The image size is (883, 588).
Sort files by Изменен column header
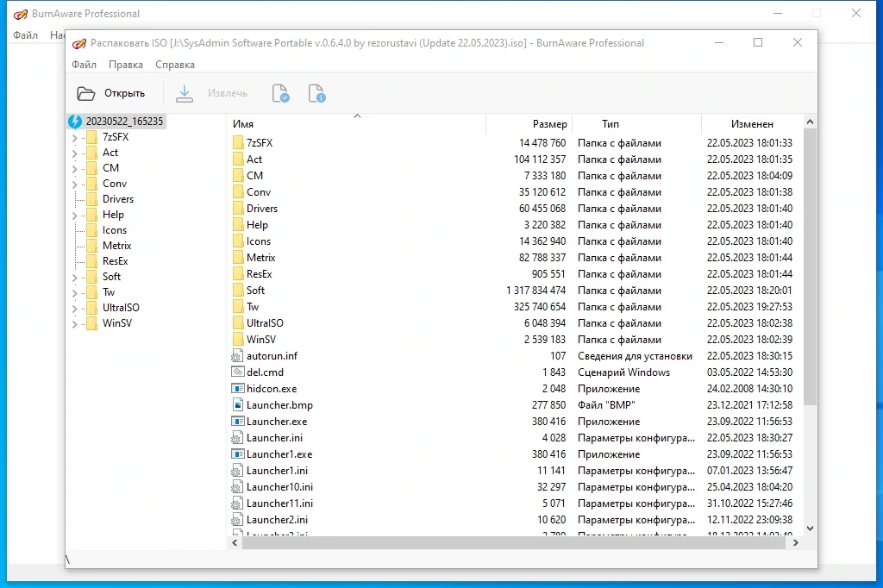[x=752, y=124]
